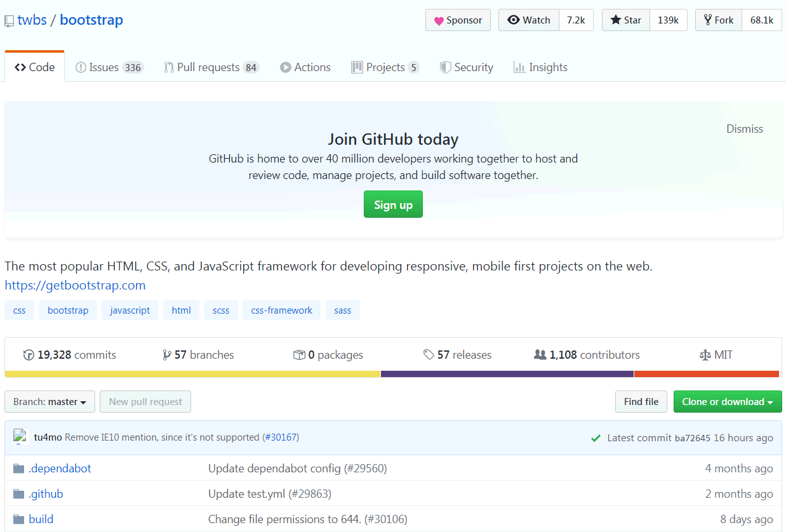Click the green checkmark commit status icon
The width and height of the screenshot is (786, 532).
[x=596, y=438]
